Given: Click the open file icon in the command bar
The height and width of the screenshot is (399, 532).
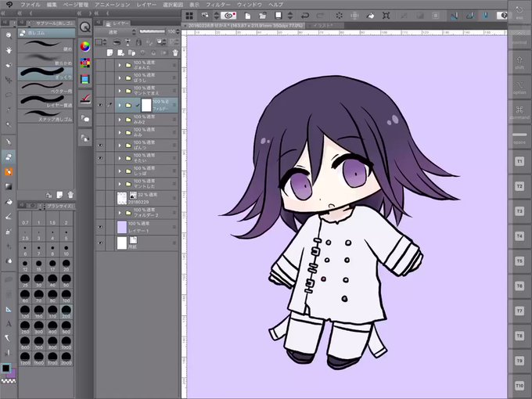Looking at the screenshot, I should click(x=263, y=16).
